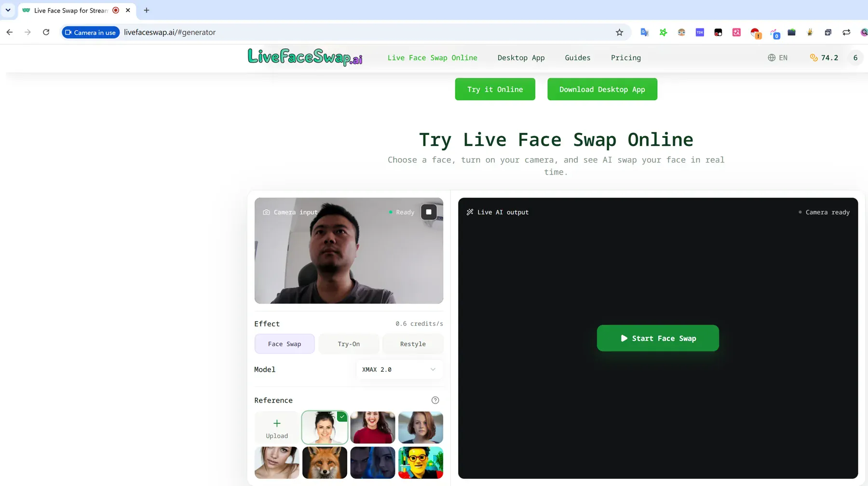
Task: Open Guides nav item
Action: [x=577, y=58]
